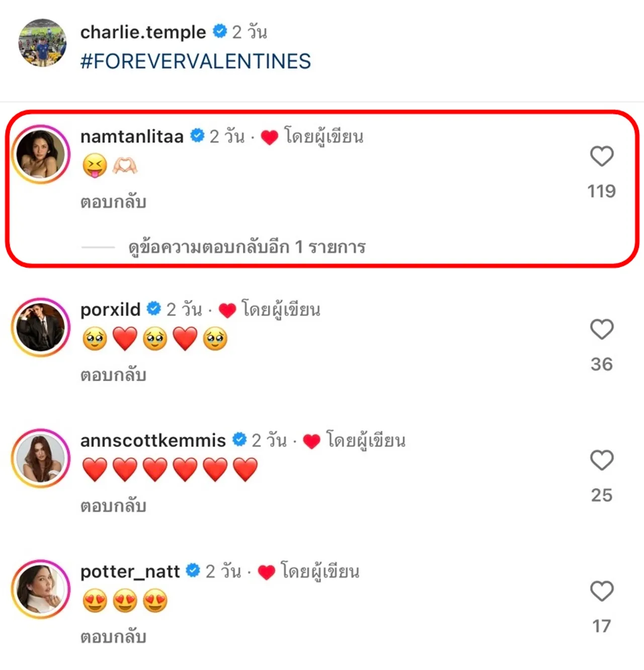This screenshot has width=644, height=670.
Task: Like namtanlitaa's comment
Action: [602, 157]
